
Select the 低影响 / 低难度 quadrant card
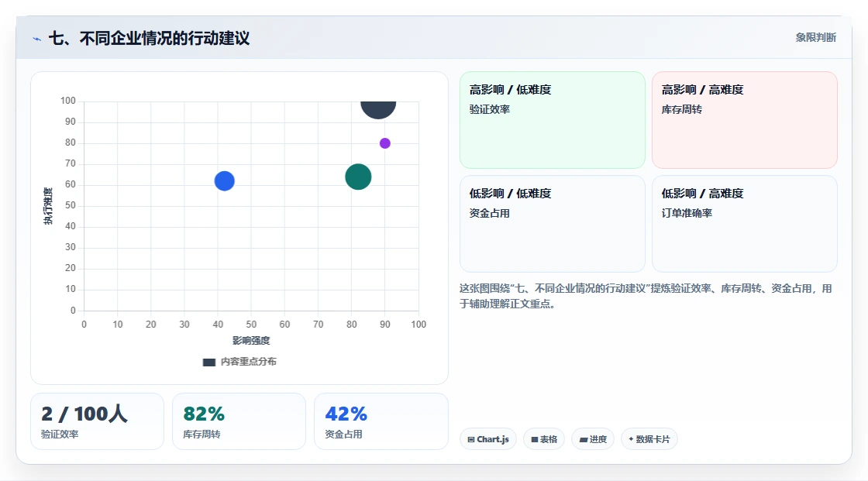(x=552, y=224)
